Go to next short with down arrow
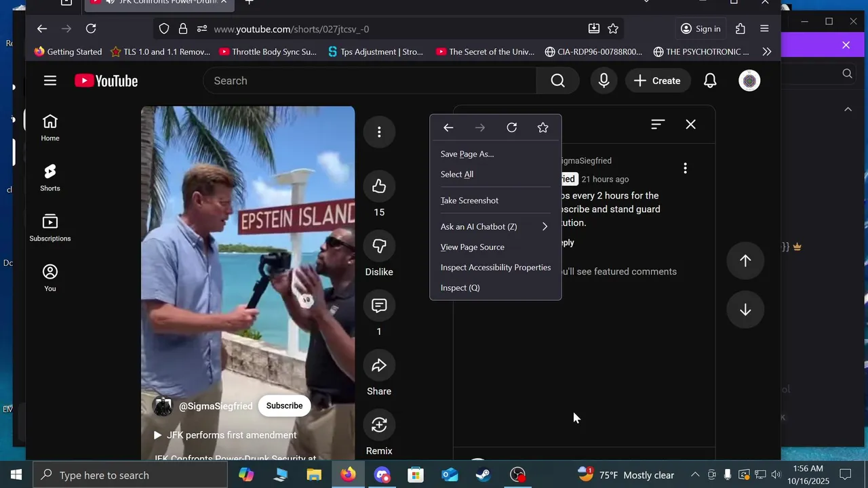The height and width of the screenshot is (488, 868). (745, 310)
